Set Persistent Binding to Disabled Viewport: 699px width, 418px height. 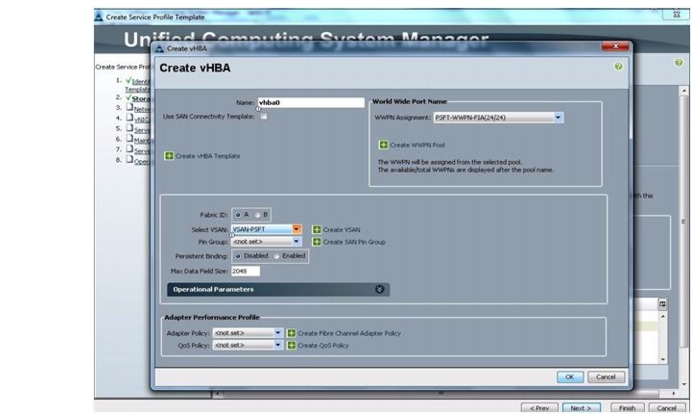(x=238, y=256)
